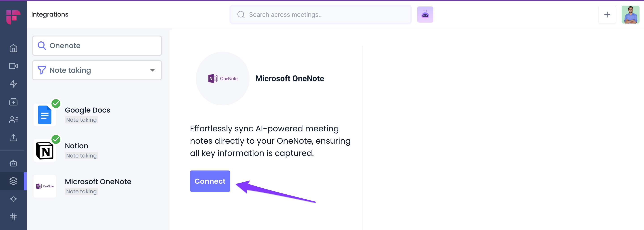Select the lightning bolt sidebar icon

point(13,84)
